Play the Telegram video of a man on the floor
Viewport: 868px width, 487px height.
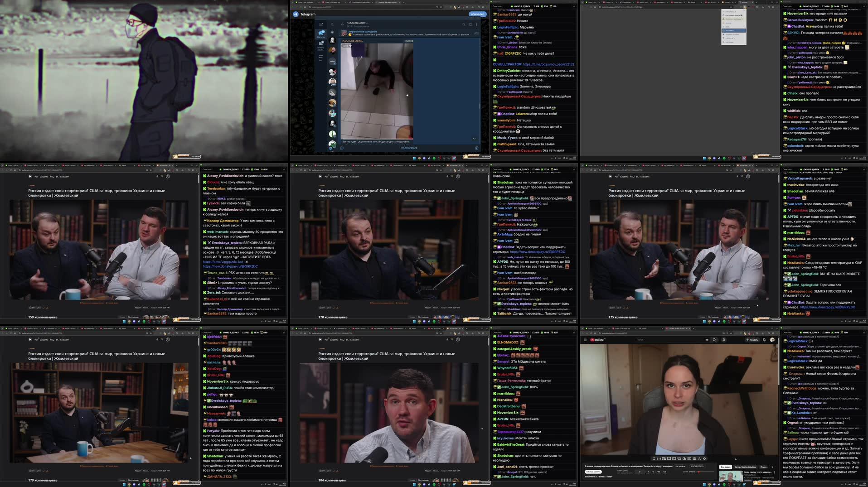(x=377, y=91)
